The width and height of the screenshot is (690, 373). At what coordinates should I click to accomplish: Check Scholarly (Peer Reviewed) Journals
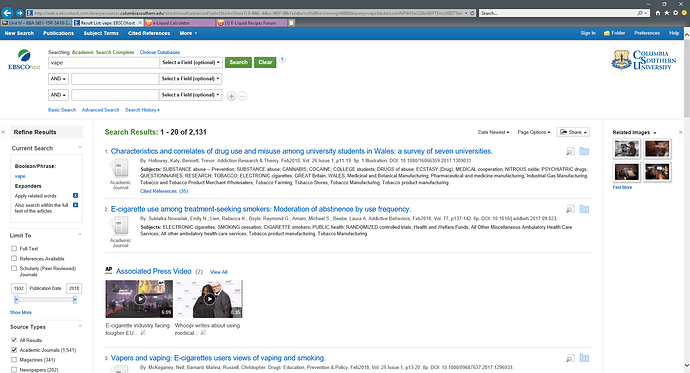14,268
